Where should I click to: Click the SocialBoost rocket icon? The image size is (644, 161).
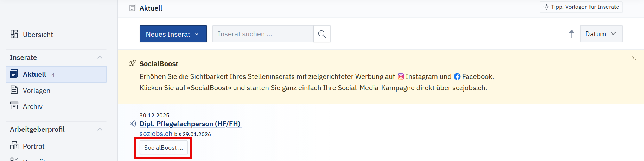(133, 63)
